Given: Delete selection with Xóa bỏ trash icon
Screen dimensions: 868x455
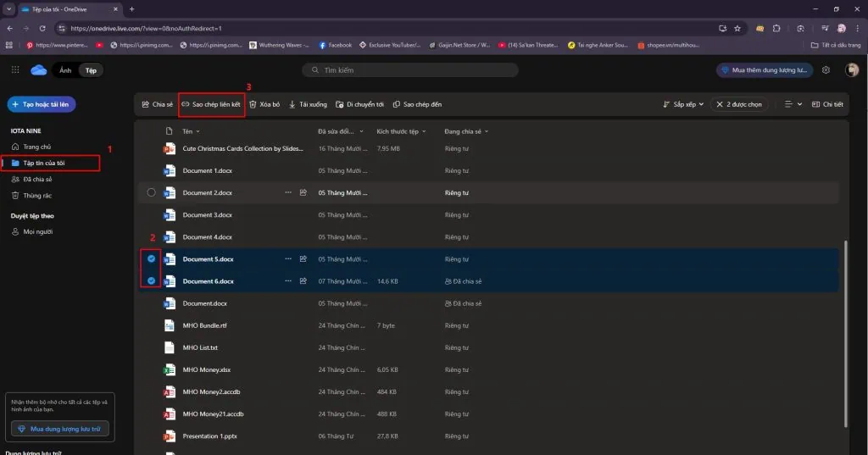Looking at the screenshot, I should click(264, 104).
